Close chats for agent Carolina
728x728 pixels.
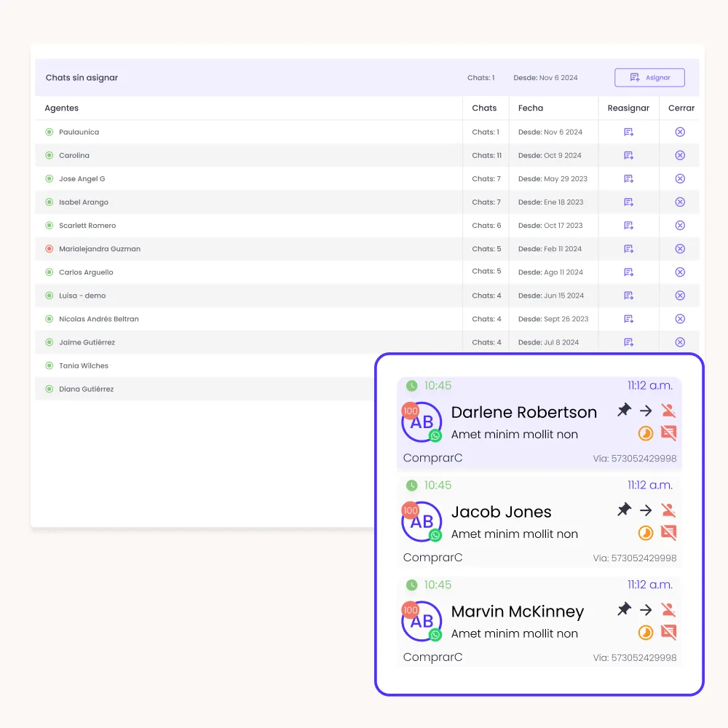click(x=680, y=156)
